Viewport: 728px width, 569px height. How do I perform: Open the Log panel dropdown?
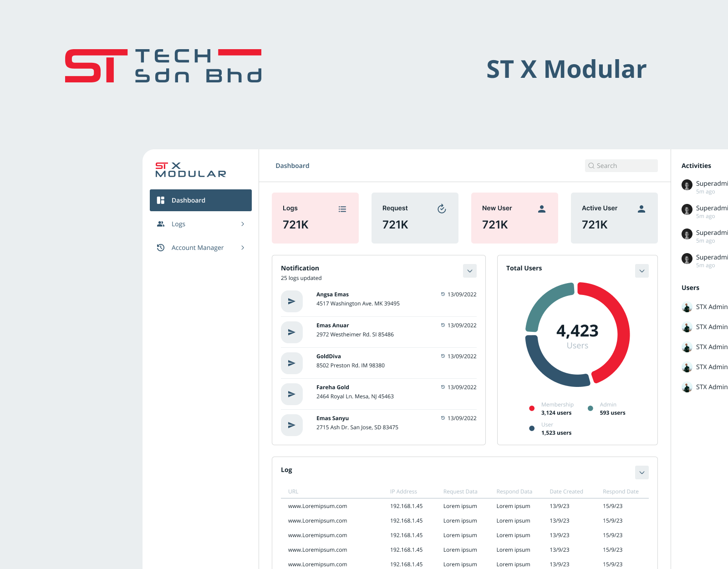coord(642,472)
